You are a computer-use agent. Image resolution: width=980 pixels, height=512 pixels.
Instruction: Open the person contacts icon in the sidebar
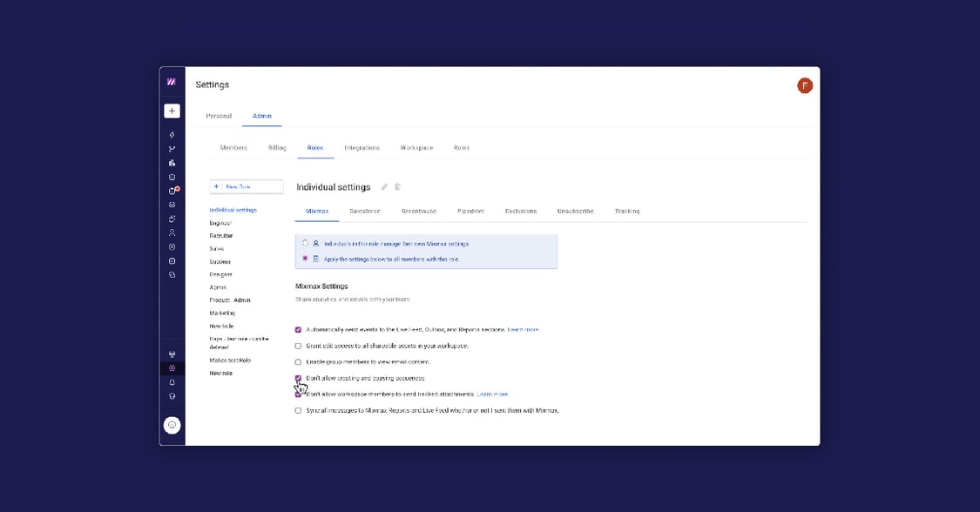[x=172, y=232]
